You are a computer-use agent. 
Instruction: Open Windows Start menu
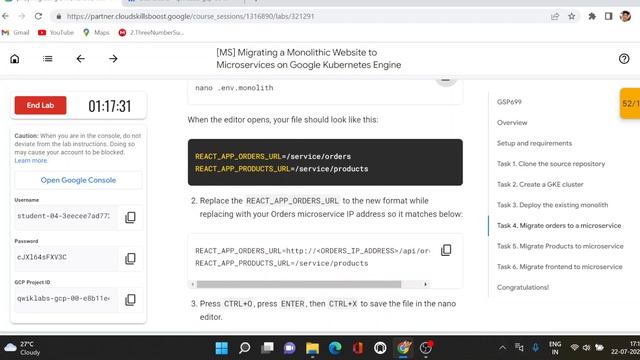[x=222, y=348]
